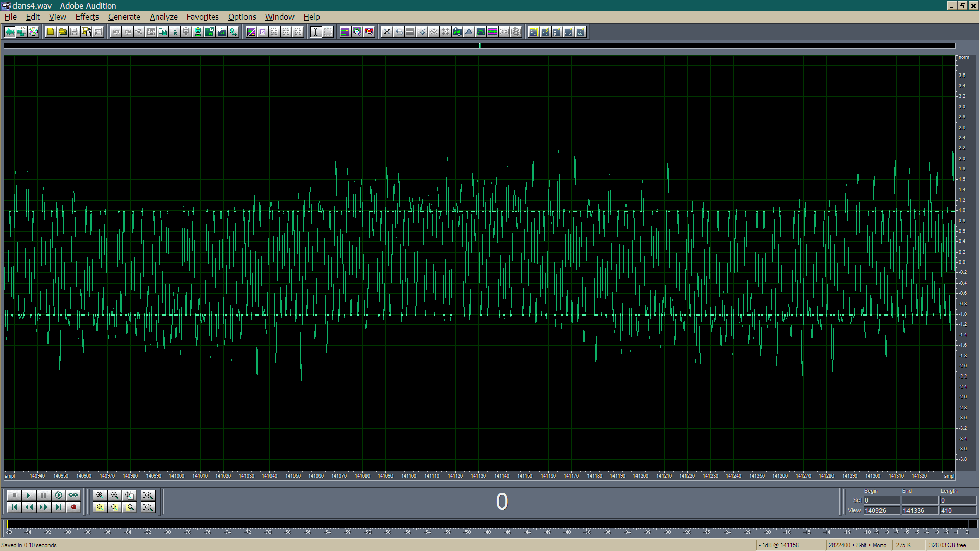Go to beginning of the file
The image size is (980, 551).
14,507
